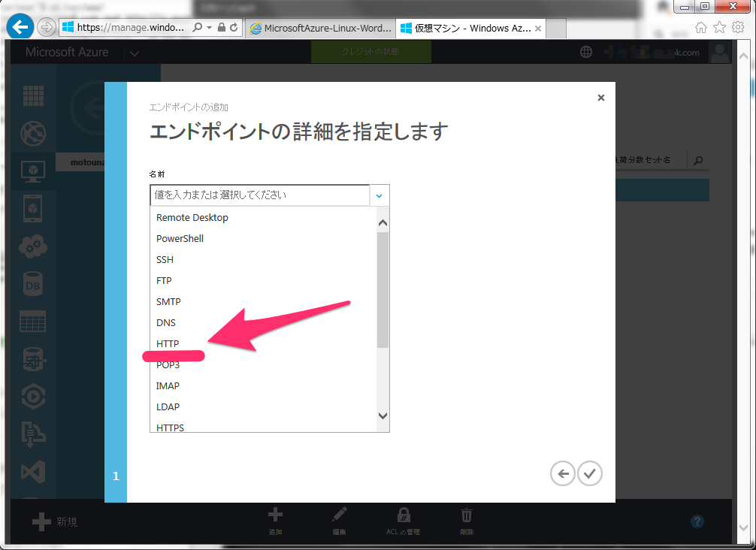Toggle the name dropdown arrow
The width and height of the screenshot is (756, 550).
click(380, 195)
